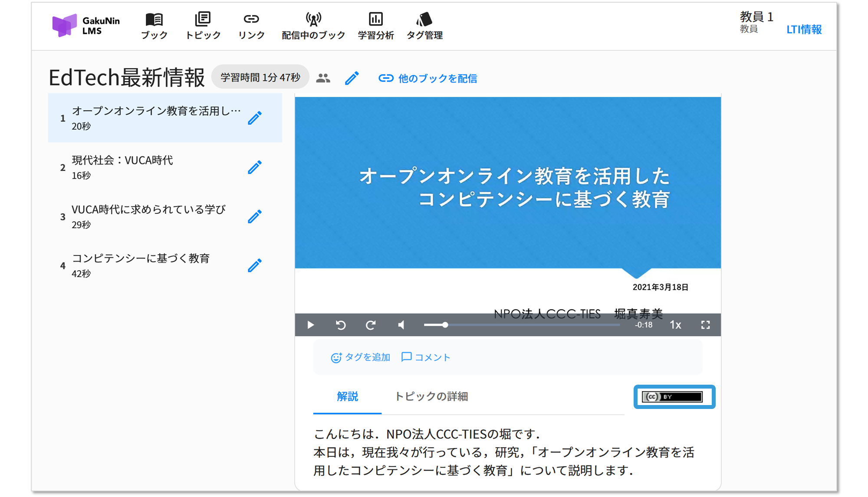This screenshot has width=868, height=497.
Task: Edit topic 4 コンピテンシーに基づく教育
Action: pyautogui.click(x=255, y=265)
